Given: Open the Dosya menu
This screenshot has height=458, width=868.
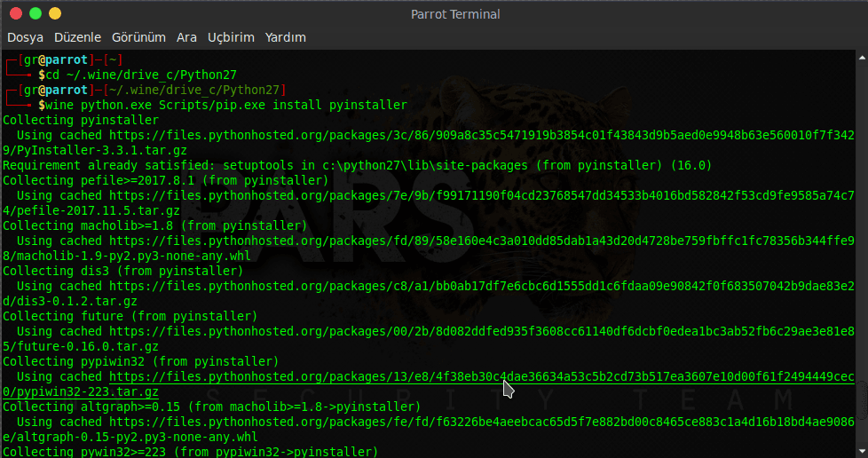Looking at the screenshot, I should pyautogui.click(x=25, y=37).
